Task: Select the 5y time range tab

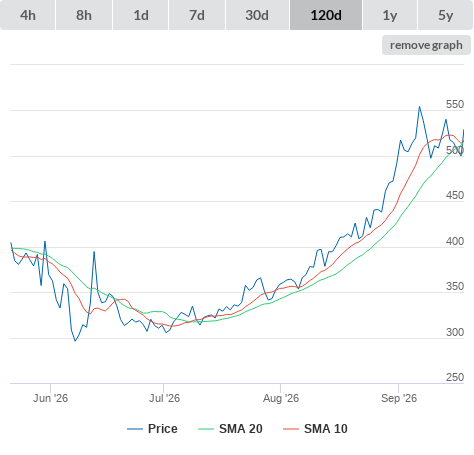Action: [445, 15]
